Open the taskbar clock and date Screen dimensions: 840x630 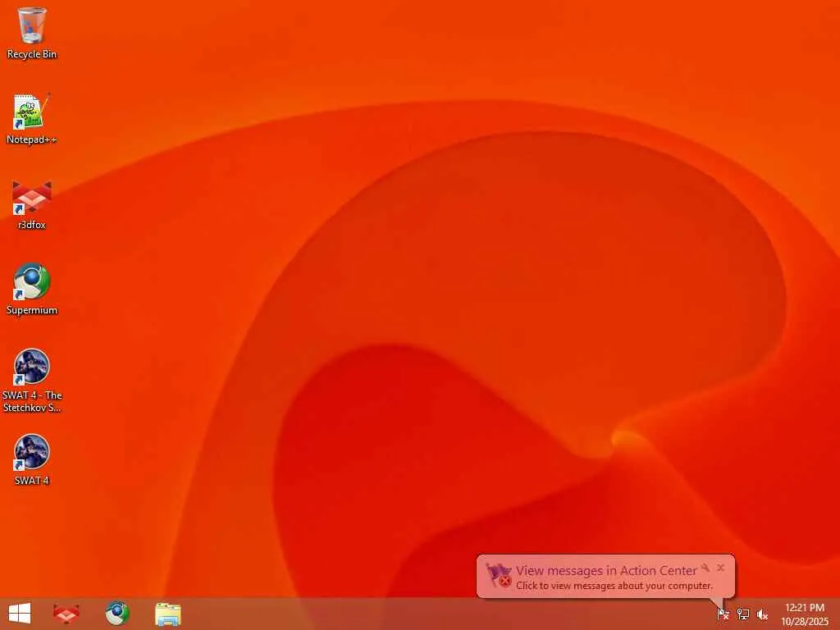805,614
